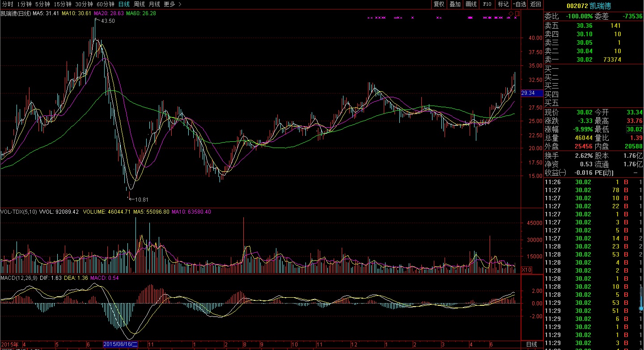Screen dimensions: 644x350
Task: Click the volume MA10: 63580.40 label
Action: pyautogui.click(x=191, y=211)
